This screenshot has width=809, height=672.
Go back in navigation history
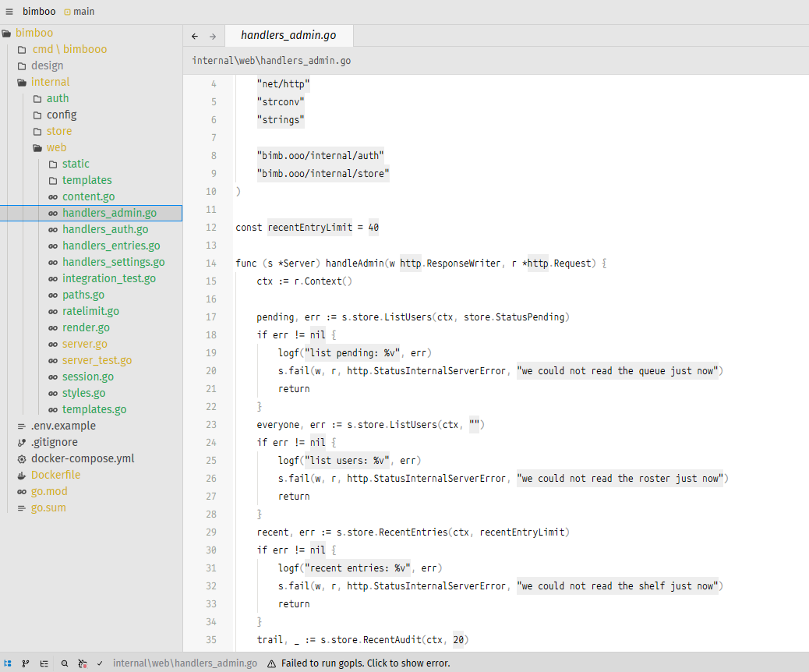tap(195, 36)
